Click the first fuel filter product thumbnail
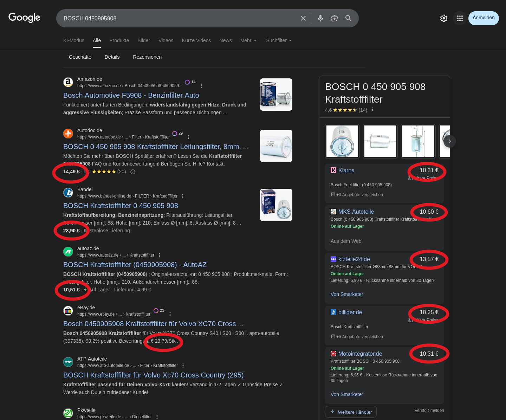Viewport: 506px width, 420px height. pos(342,141)
